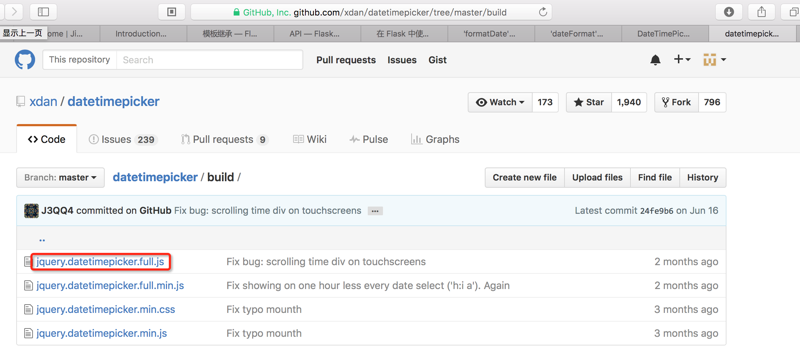Viewport: 800px width, 361px height.
Task: Open the Pull requests repository tab
Action: click(224, 139)
